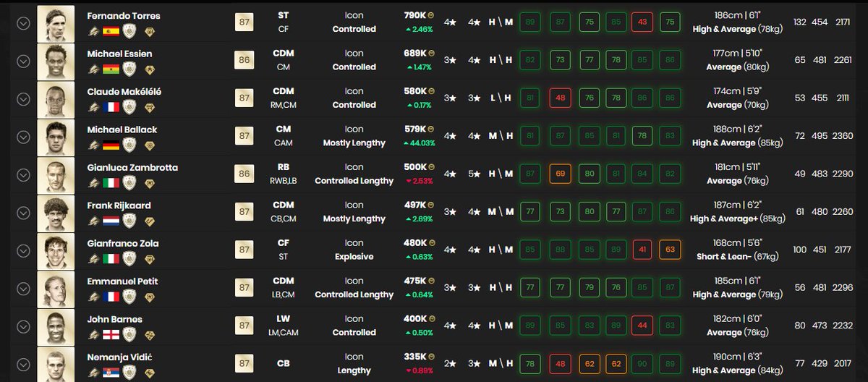
Task: Click the Icon club badge under Michael Essien
Action: coord(131,69)
